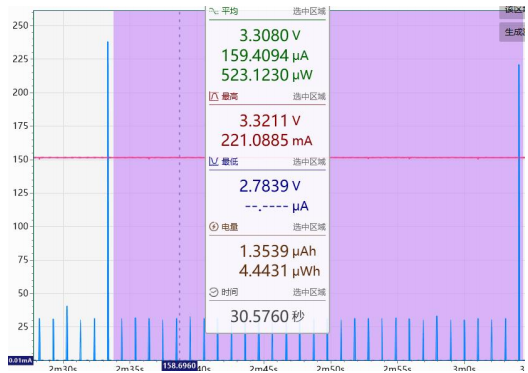Click the 最高 peak icon
528x373 pixels.
(214, 96)
